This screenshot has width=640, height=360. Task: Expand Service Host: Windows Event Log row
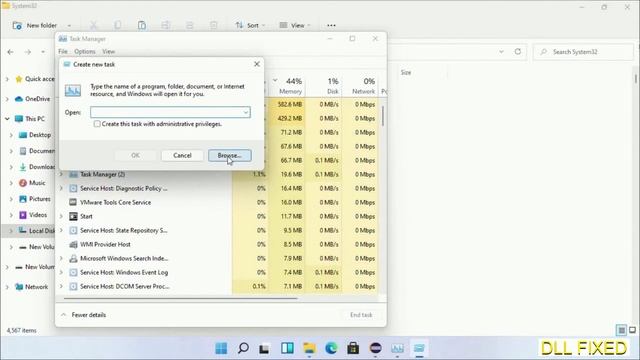tap(61, 272)
